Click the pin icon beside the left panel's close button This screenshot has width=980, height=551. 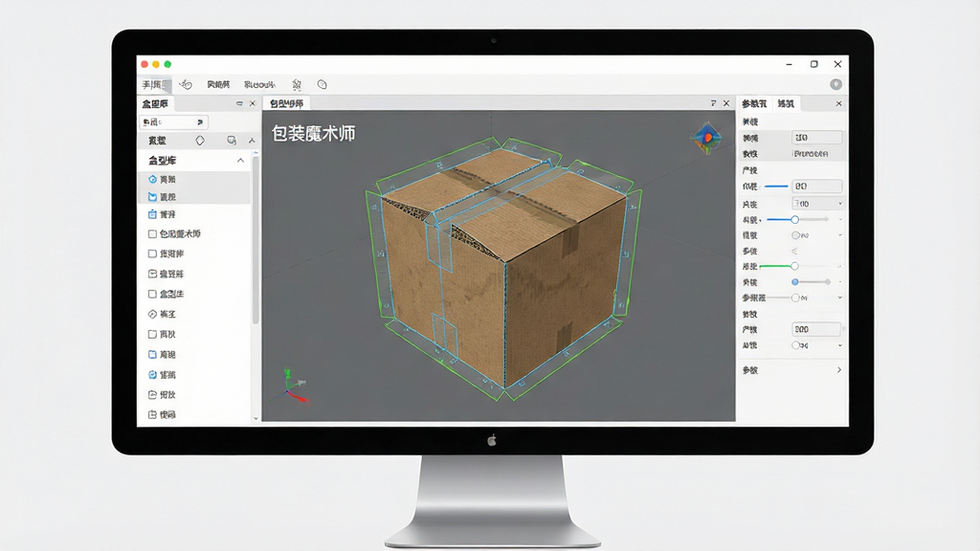tap(239, 103)
